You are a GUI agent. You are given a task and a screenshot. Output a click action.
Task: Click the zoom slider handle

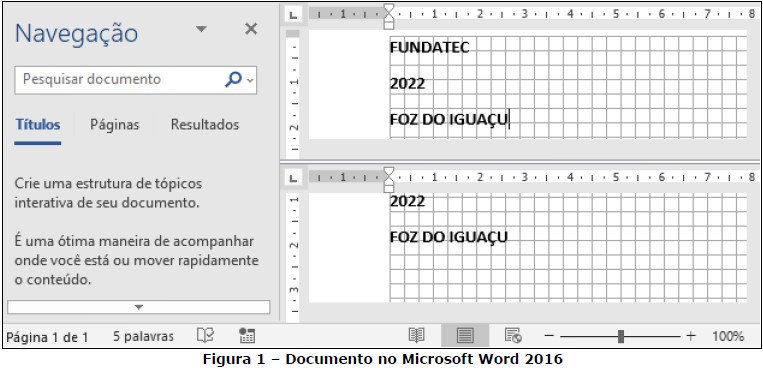click(621, 336)
